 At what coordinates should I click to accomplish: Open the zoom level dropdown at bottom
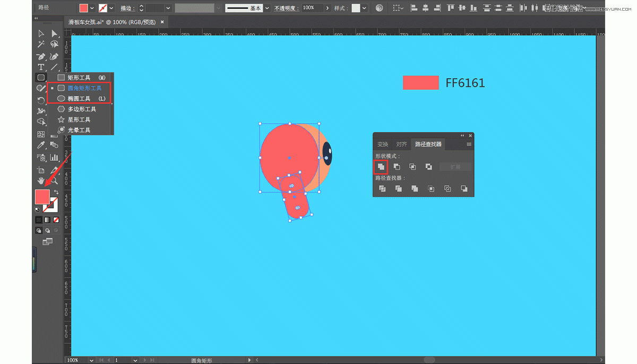pos(91,360)
